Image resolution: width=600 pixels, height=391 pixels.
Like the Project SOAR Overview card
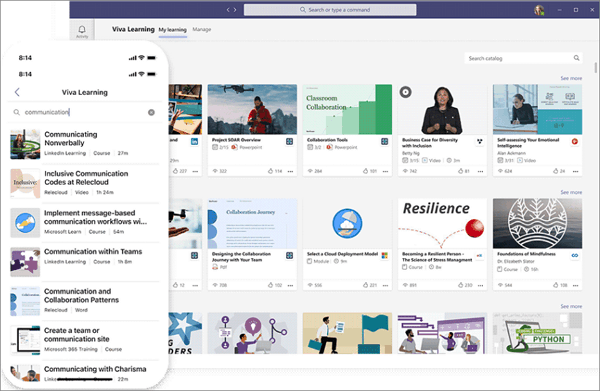pyautogui.click(x=271, y=171)
